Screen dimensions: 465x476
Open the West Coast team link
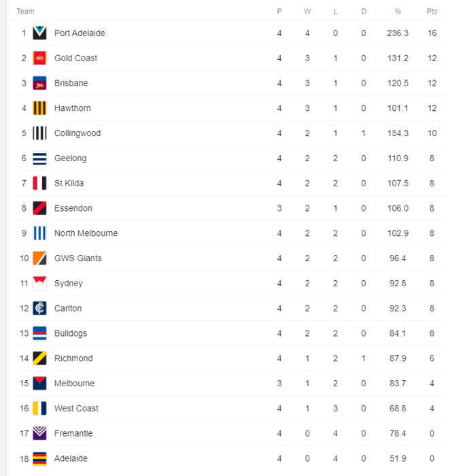pyautogui.click(x=76, y=409)
